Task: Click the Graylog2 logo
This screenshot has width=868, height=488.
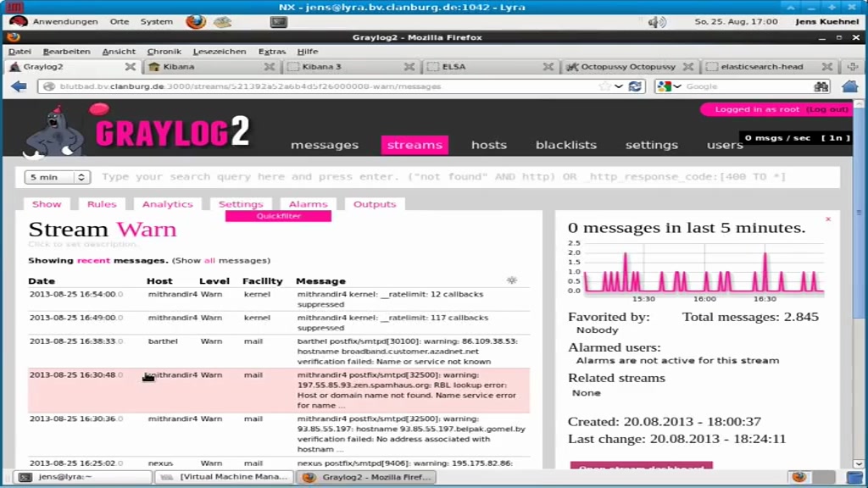Action: 136,130
